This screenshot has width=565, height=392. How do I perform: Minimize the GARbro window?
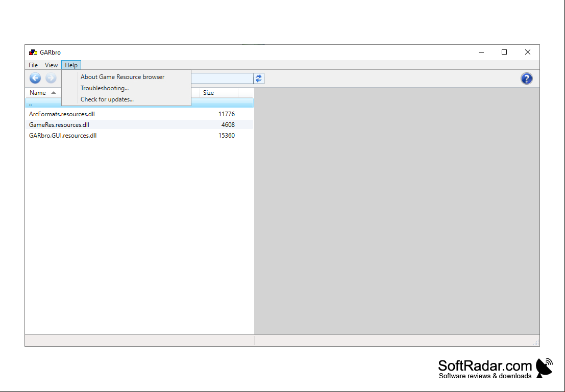481,53
